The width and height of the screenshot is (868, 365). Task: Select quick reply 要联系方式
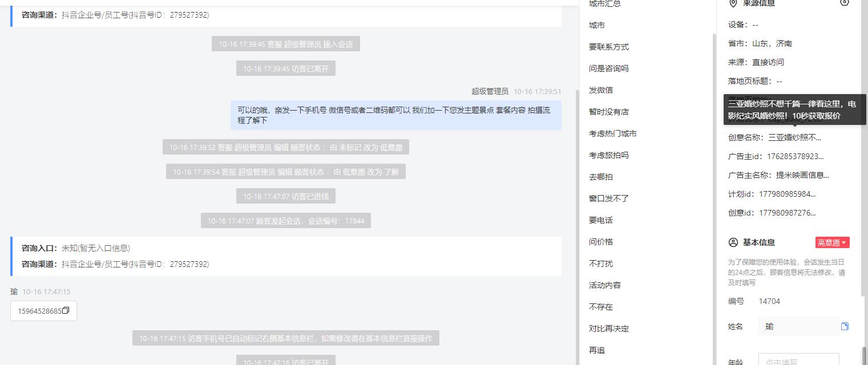coord(609,47)
